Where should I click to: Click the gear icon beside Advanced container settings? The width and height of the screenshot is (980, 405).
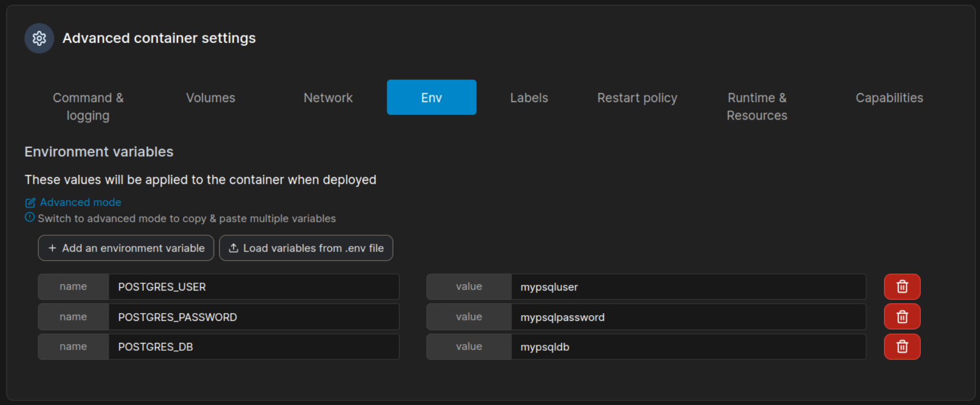point(39,38)
